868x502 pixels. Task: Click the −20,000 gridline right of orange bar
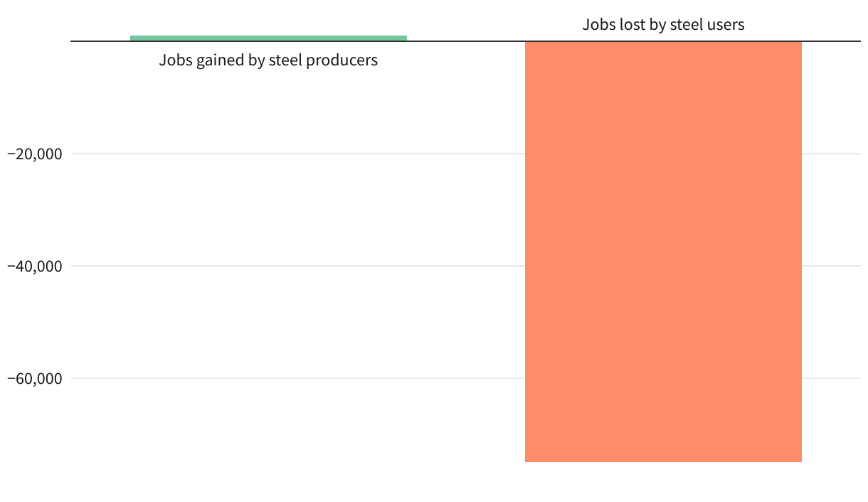[831, 154]
